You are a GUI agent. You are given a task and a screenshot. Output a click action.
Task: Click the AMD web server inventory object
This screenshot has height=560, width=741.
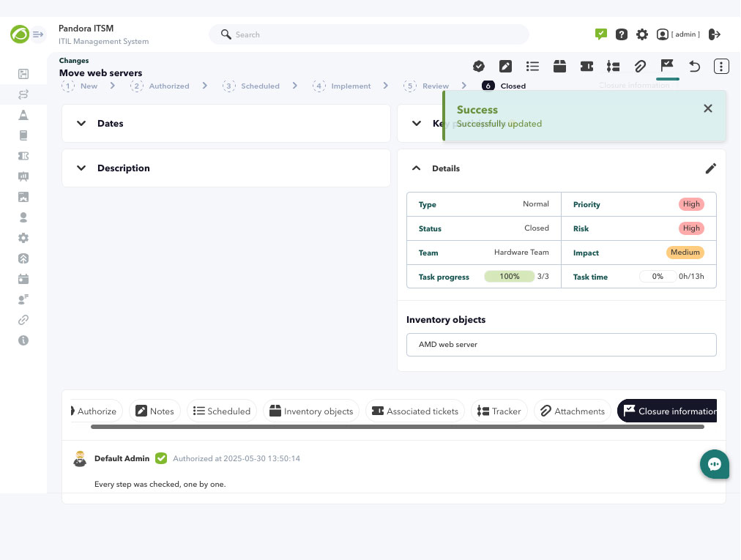tap(562, 345)
